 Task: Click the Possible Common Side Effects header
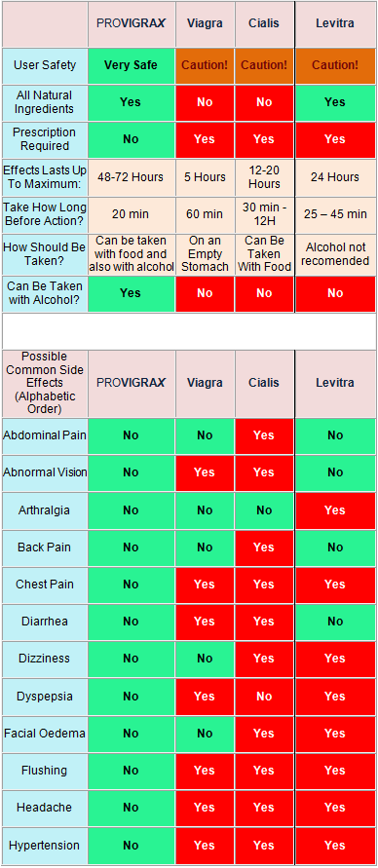tap(44, 383)
